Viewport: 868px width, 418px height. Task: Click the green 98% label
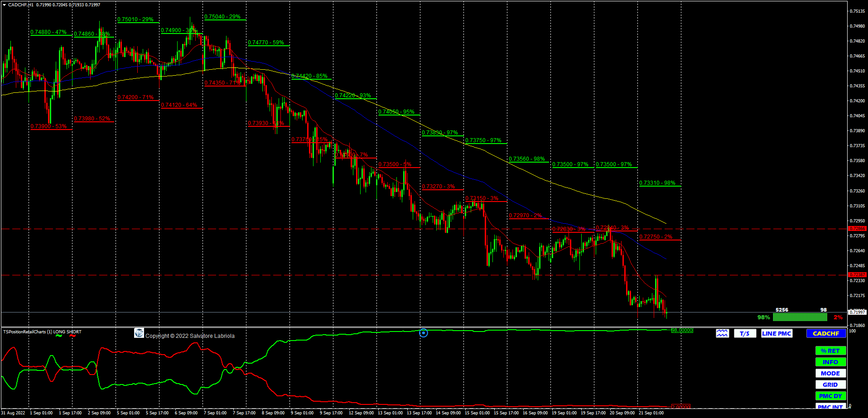(x=763, y=317)
